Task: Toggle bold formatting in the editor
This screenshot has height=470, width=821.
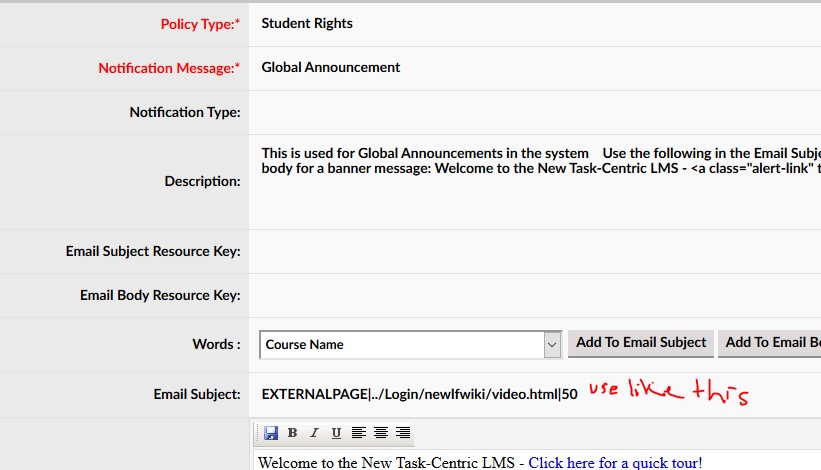Action: 293,433
